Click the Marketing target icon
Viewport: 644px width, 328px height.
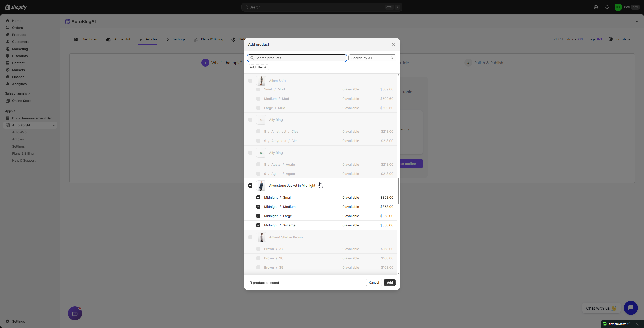click(x=8, y=49)
